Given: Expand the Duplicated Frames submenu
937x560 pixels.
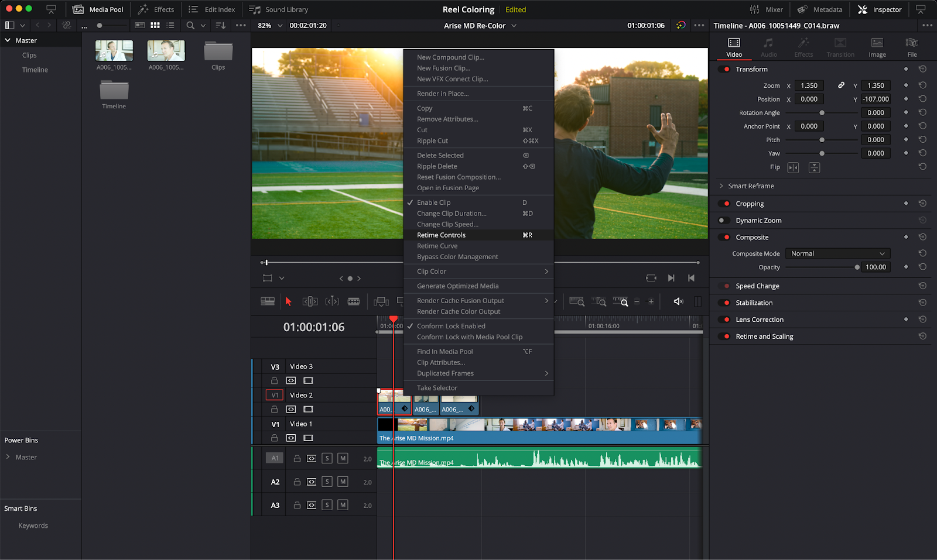Looking at the screenshot, I should (x=478, y=373).
